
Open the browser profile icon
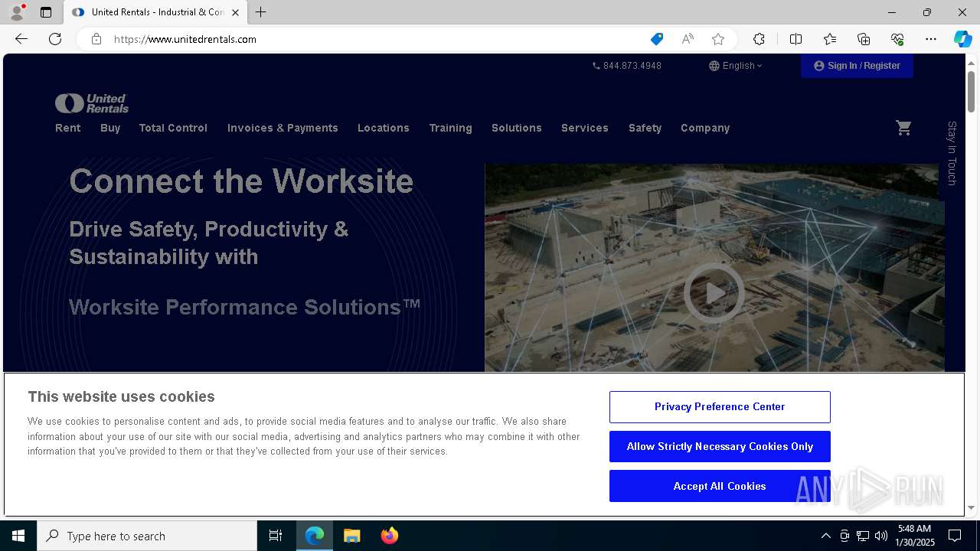[17, 12]
